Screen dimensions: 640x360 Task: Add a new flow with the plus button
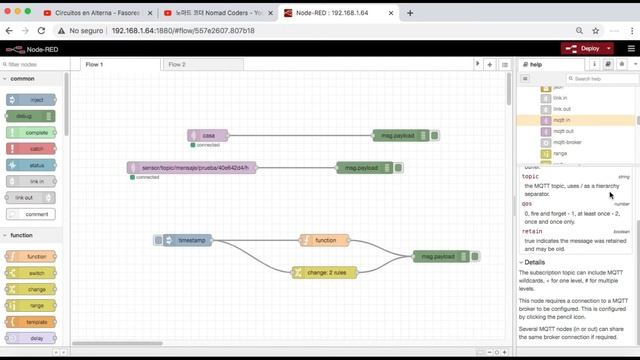[489, 64]
